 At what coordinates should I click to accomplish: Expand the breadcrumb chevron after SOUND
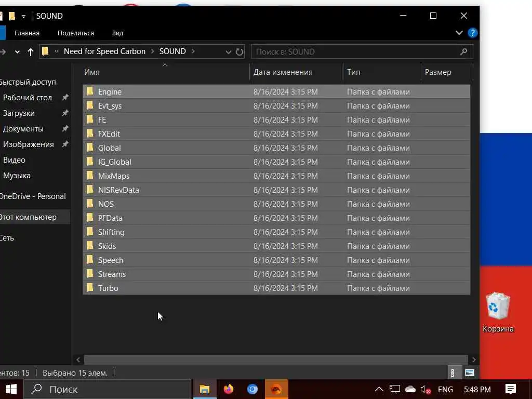(193, 51)
